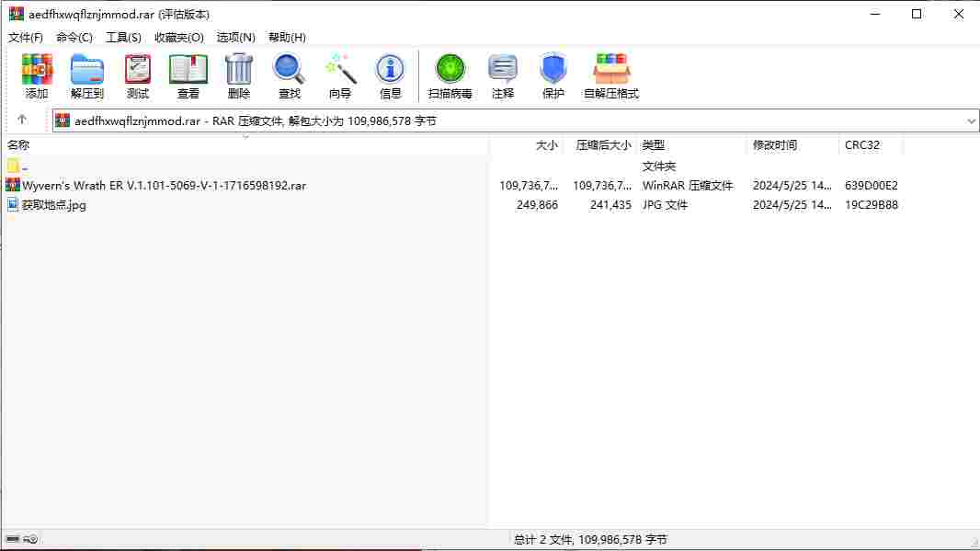Close the WinRAR window
The height and width of the screenshot is (551, 980).
tap(958, 14)
